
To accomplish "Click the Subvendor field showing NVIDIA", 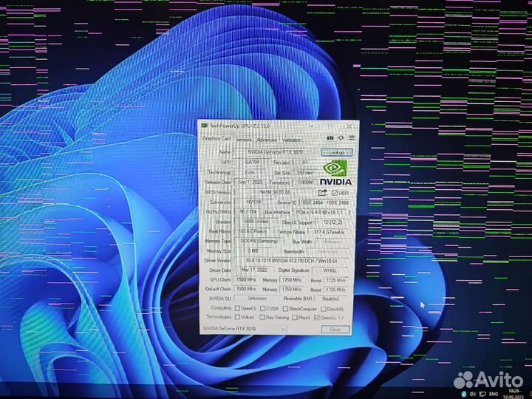I will click(253, 202).
